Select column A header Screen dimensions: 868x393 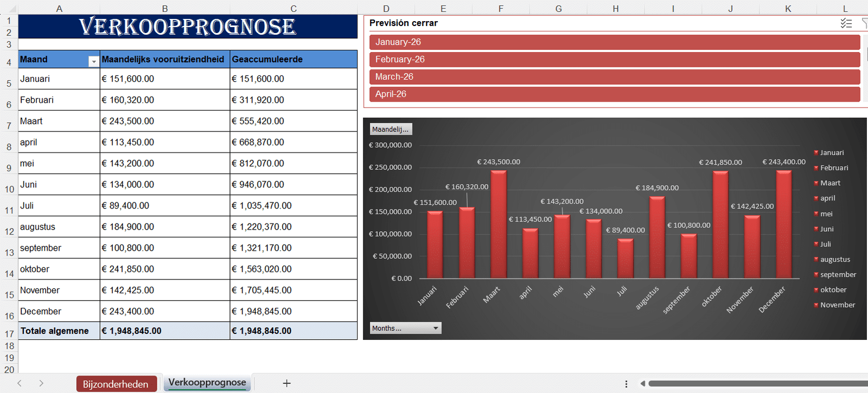(x=59, y=8)
